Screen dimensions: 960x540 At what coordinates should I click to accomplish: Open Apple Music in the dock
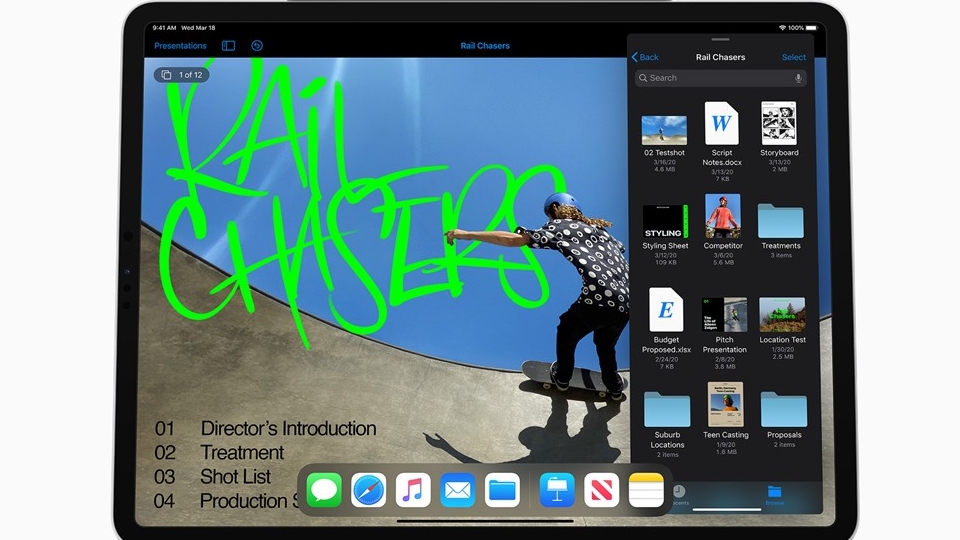click(x=413, y=490)
